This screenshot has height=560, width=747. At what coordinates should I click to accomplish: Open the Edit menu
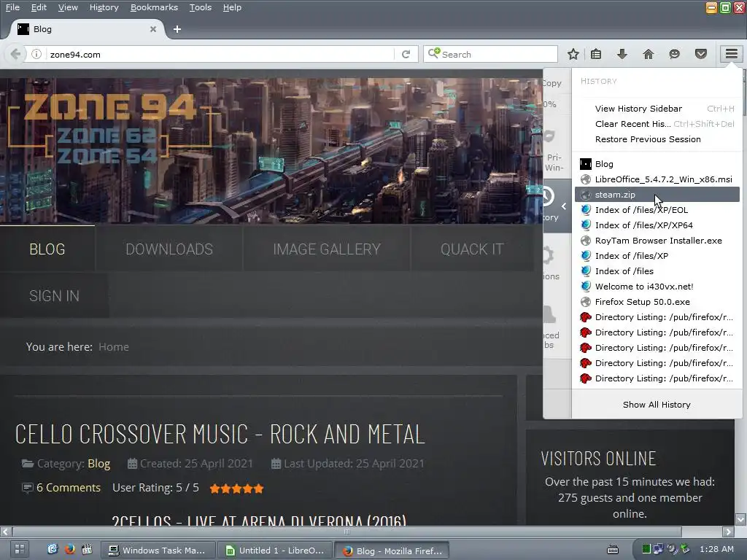[x=39, y=7]
